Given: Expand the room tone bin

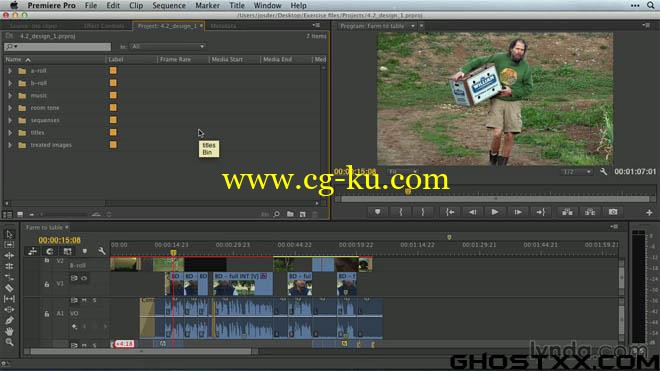Looking at the screenshot, I should tap(10, 108).
